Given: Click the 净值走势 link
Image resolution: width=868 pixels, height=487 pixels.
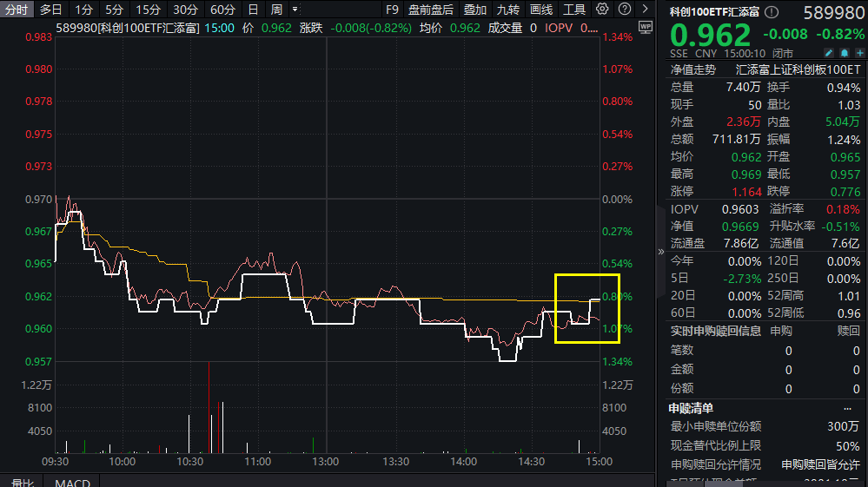Looking at the screenshot, I should pyautogui.click(x=692, y=69).
